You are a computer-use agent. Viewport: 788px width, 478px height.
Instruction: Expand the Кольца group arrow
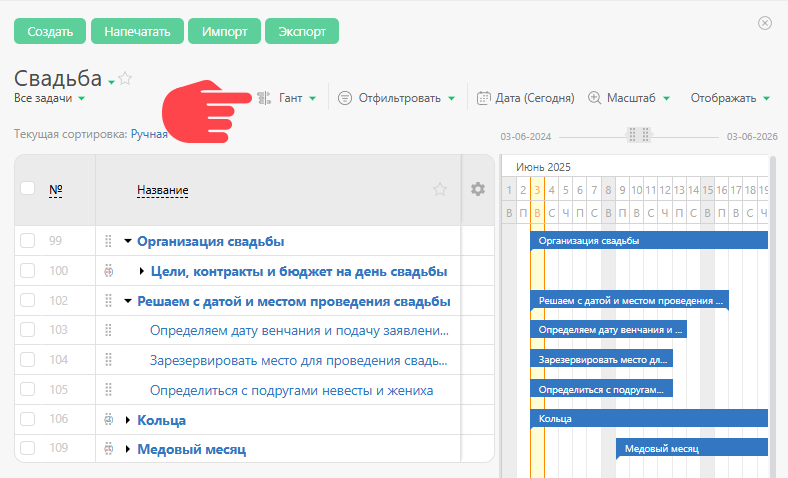128,420
